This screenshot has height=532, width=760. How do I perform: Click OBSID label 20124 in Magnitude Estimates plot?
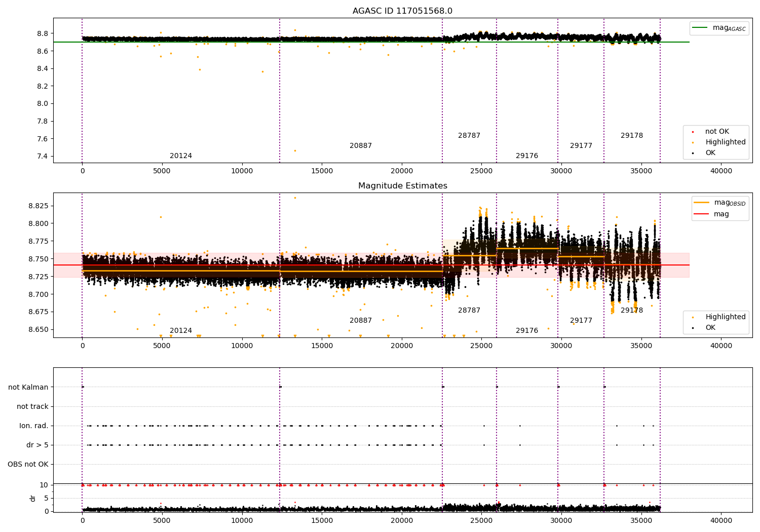(x=181, y=331)
